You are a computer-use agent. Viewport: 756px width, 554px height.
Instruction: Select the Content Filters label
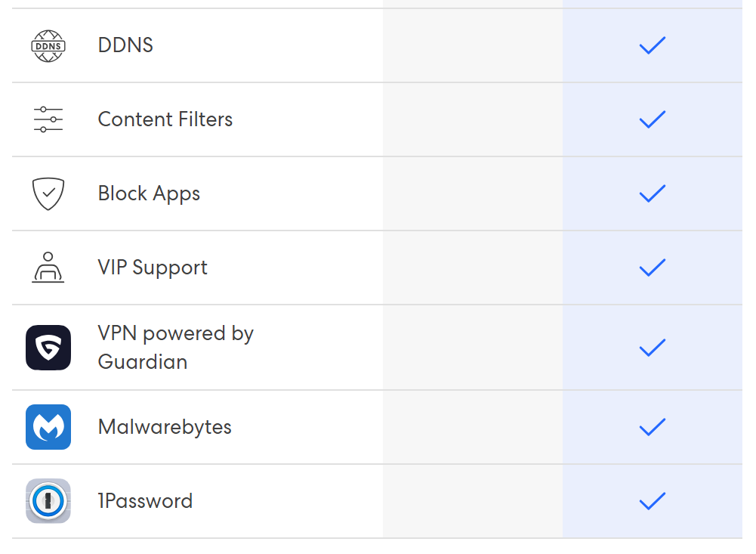click(x=165, y=119)
